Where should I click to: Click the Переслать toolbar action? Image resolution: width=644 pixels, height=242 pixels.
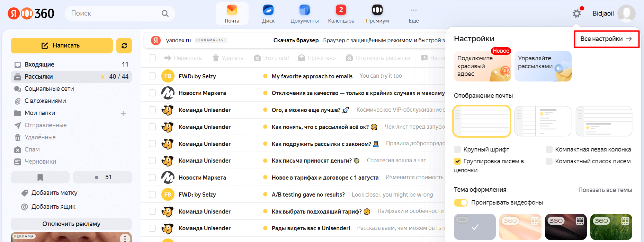[183, 58]
